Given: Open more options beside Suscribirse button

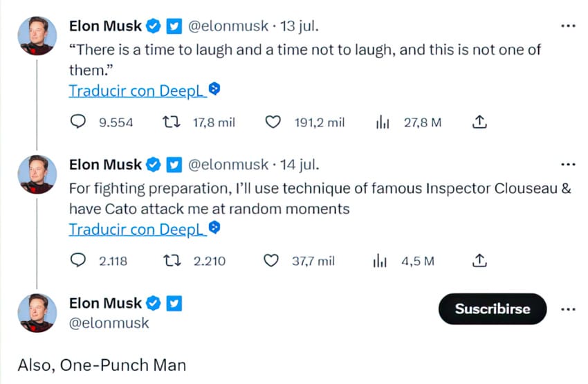Looking at the screenshot, I should (567, 309).
